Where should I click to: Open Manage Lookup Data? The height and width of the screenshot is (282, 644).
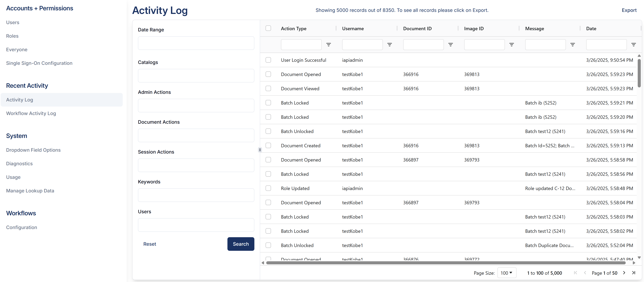[30, 191]
